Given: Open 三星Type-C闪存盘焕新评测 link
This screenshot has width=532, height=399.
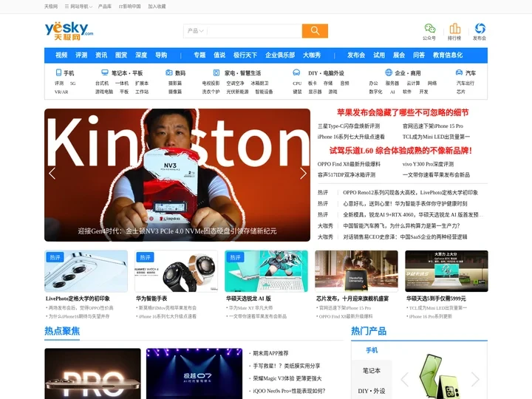Looking at the screenshot, I should pos(349,126).
